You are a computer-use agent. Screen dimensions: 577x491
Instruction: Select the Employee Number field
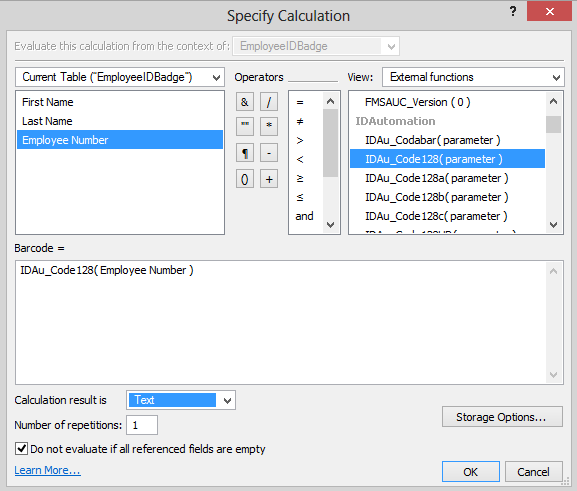(120, 140)
